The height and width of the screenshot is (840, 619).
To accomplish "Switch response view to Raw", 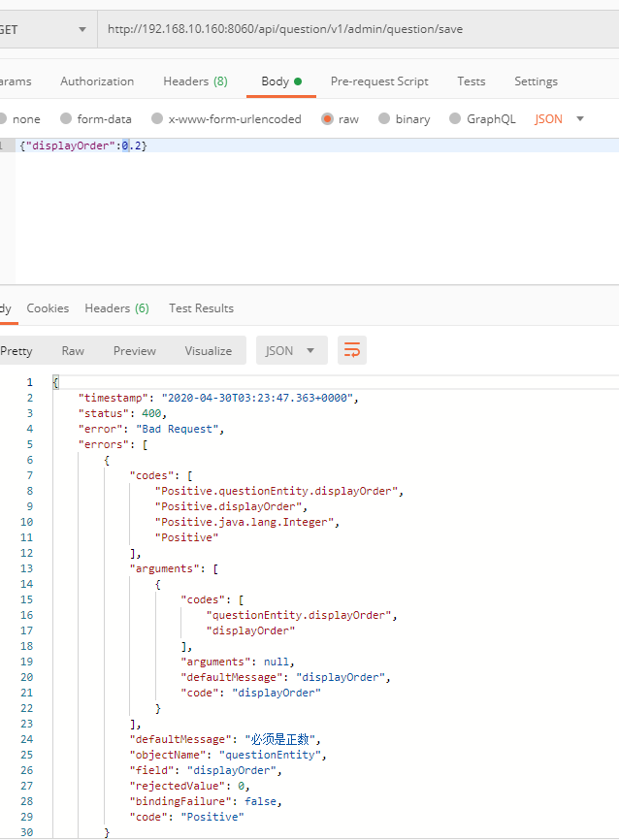I will coord(73,351).
